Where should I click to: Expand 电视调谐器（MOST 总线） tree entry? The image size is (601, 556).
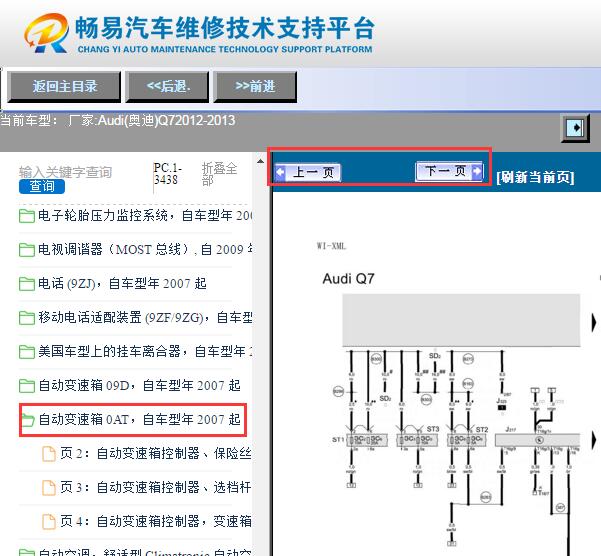coord(145,250)
